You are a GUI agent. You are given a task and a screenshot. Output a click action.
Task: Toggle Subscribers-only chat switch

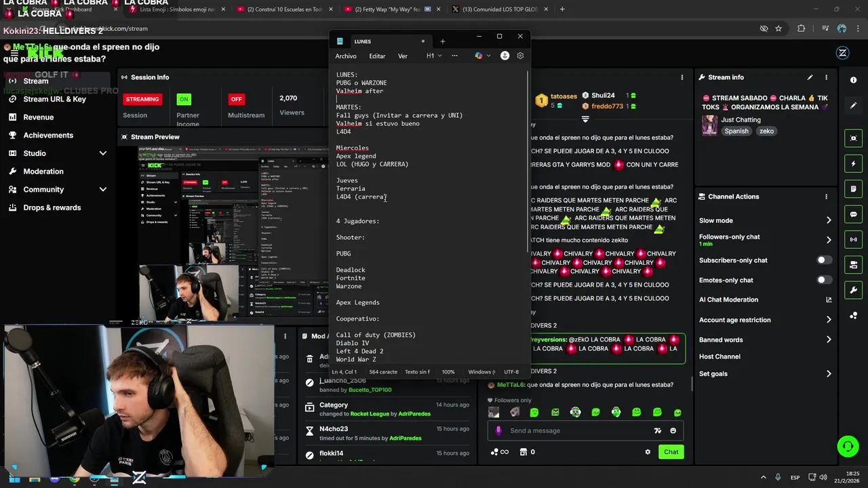tap(824, 260)
